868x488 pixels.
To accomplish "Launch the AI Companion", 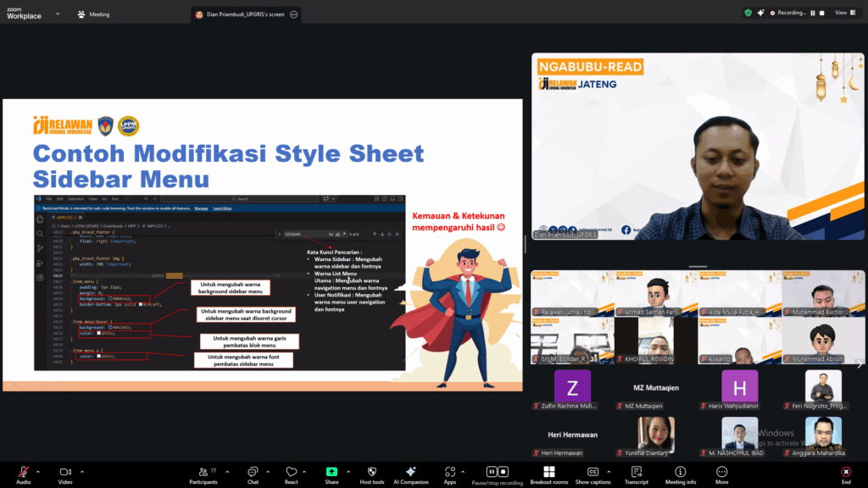I will [410, 472].
